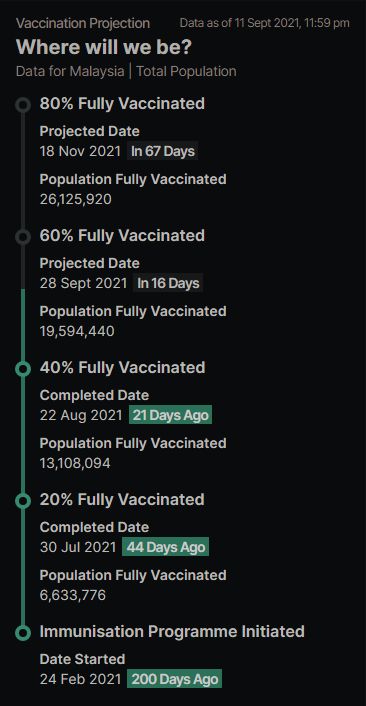The image size is (366, 706).
Task: Click the 'In 16 Days' badge
Action: [x=168, y=283]
